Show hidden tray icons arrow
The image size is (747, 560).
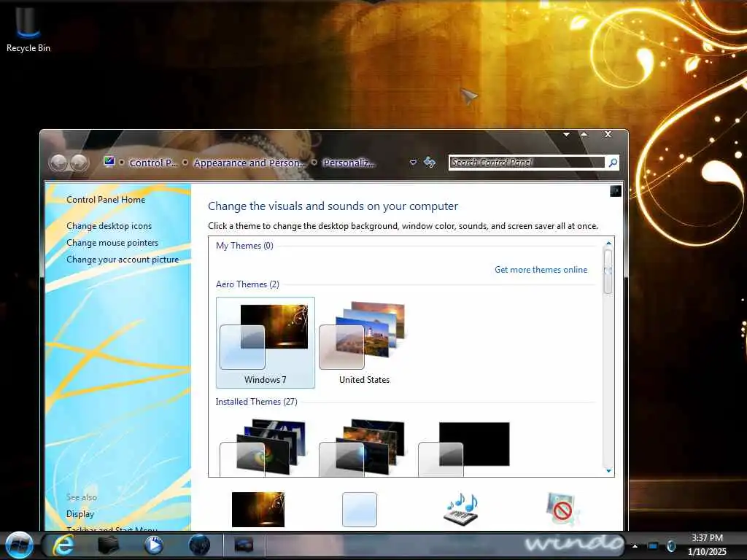pyautogui.click(x=635, y=546)
